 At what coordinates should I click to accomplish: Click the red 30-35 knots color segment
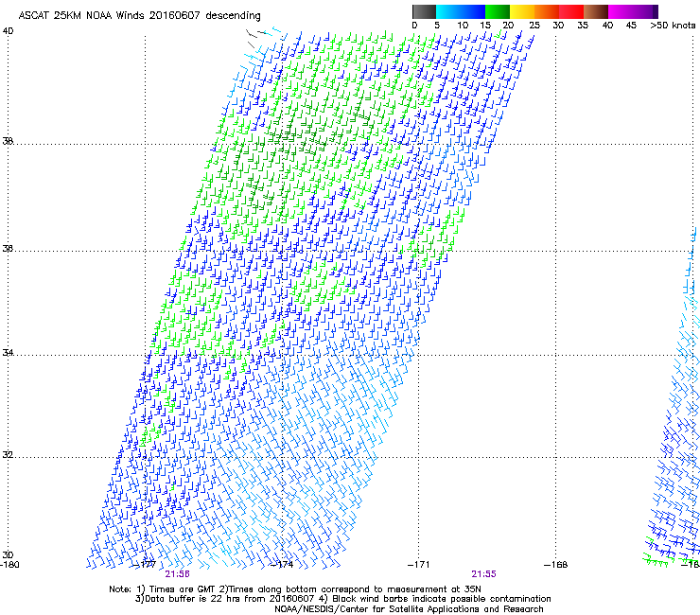click(x=571, y=11)
